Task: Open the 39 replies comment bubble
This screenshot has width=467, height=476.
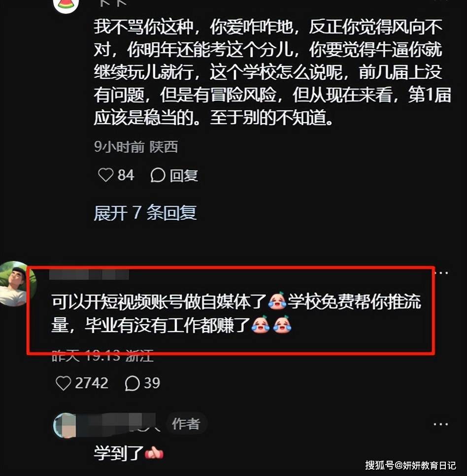Action: click(132, 383)
